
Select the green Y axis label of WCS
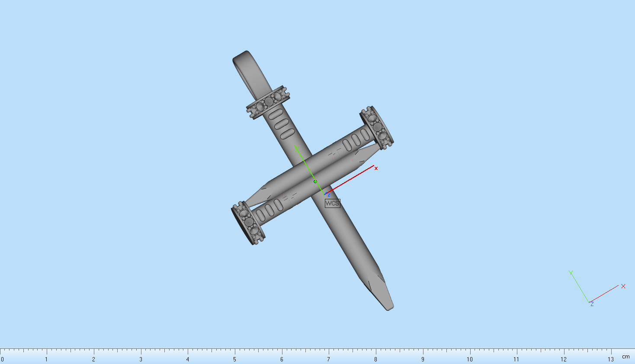(296, 148)
